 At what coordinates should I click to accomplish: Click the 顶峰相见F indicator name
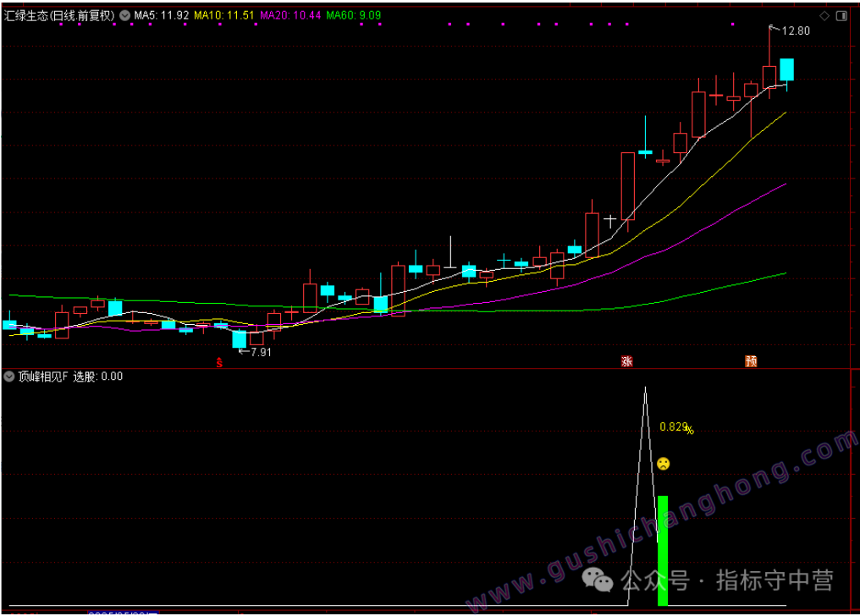tap(43, 377)
